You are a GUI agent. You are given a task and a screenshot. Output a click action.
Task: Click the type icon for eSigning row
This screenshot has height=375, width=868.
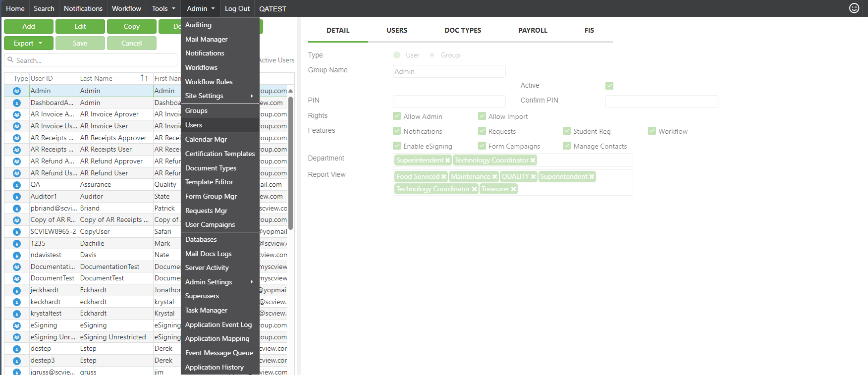[x=17, y=325]
